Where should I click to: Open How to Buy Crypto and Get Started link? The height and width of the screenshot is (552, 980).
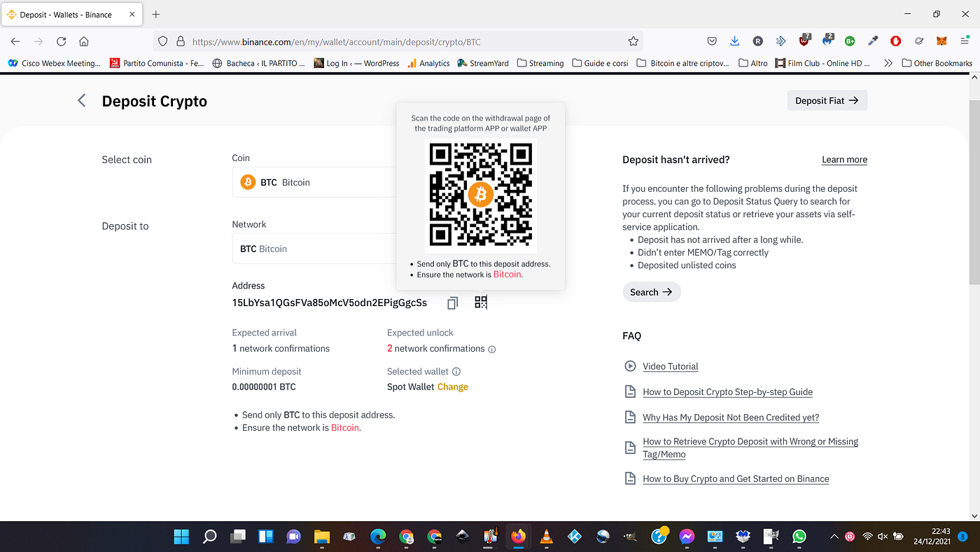pyautogui.click(x=736, y=479)
